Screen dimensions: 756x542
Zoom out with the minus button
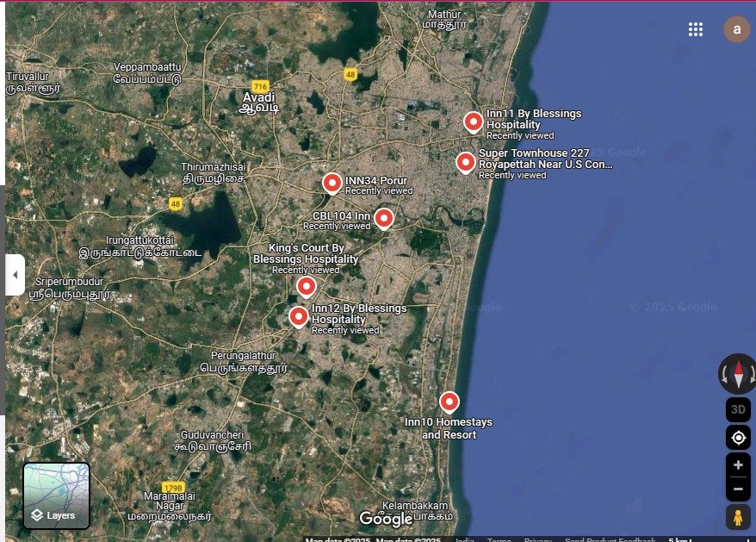pyautogui.click(x=738, y=489)
